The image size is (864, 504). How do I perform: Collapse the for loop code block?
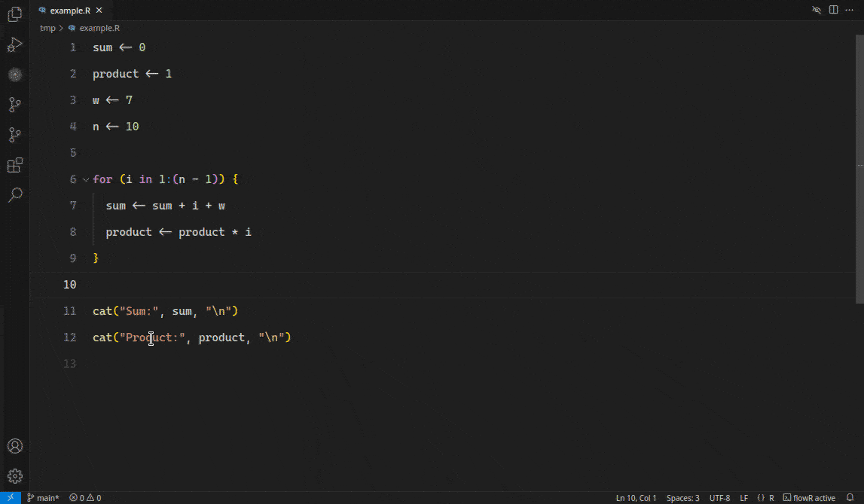click(85, 179)
